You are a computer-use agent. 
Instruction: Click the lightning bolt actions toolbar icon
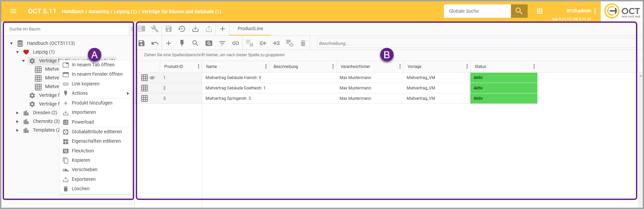tap(182, 43)
